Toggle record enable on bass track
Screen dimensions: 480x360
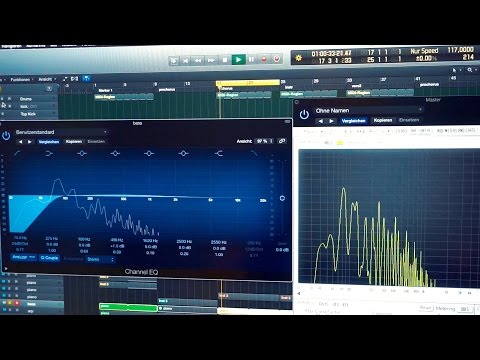coord(16,303)
